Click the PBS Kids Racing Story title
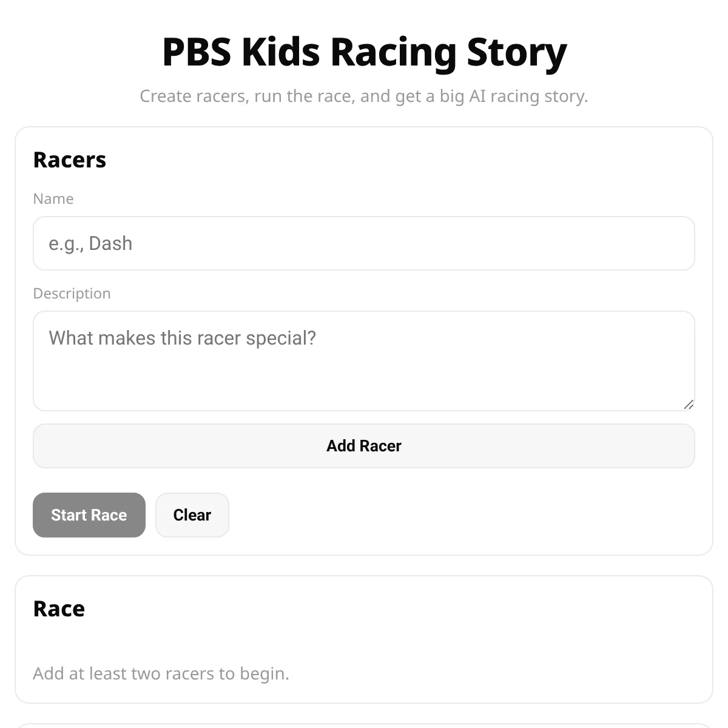Screen dimensions: 728x728 pyautogui.click(x=364, y=52)
